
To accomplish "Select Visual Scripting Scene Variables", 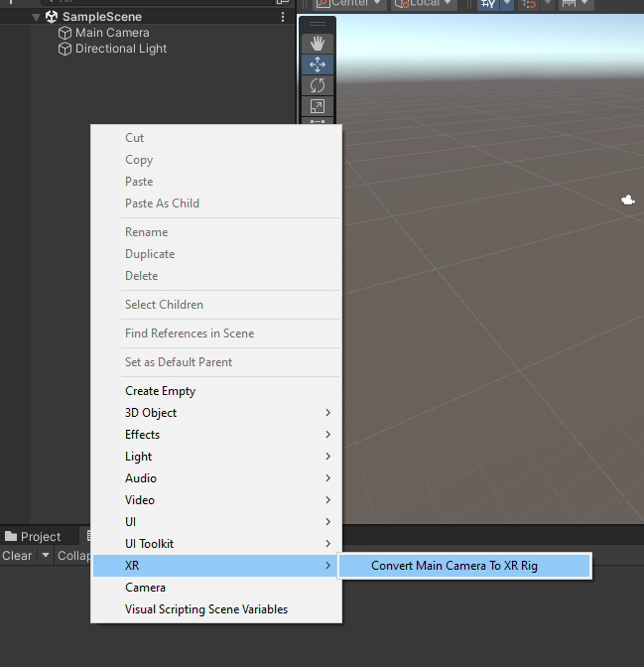I will [x=216, y=609].
